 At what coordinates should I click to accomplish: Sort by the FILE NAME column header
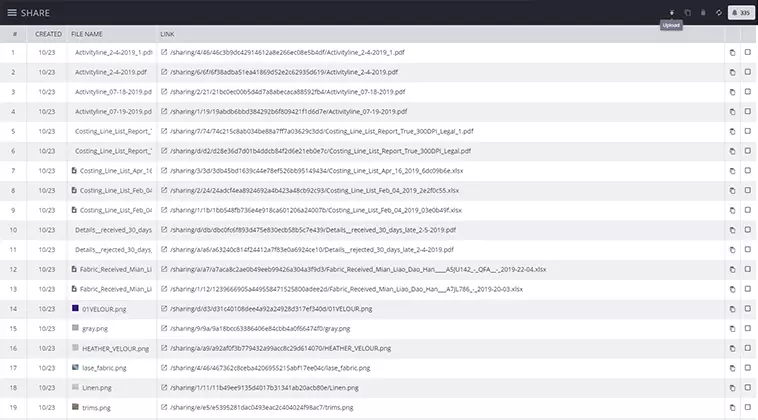pos(87,34)
